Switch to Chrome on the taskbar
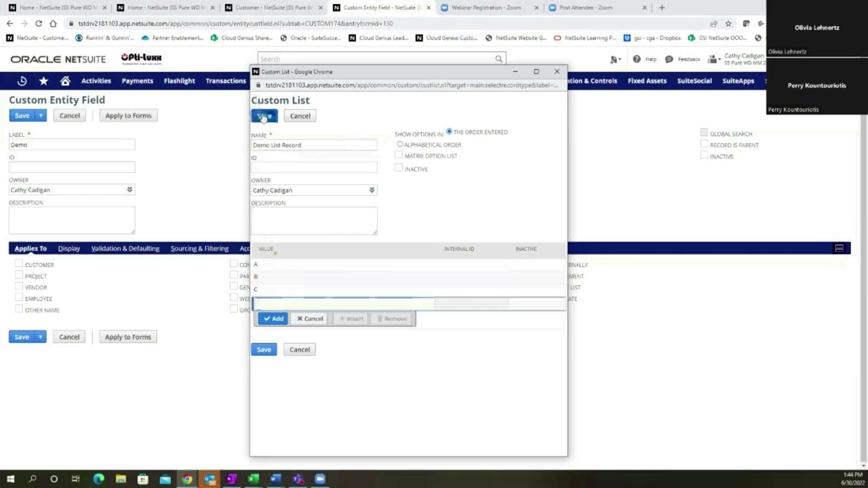 click(186, 479)
